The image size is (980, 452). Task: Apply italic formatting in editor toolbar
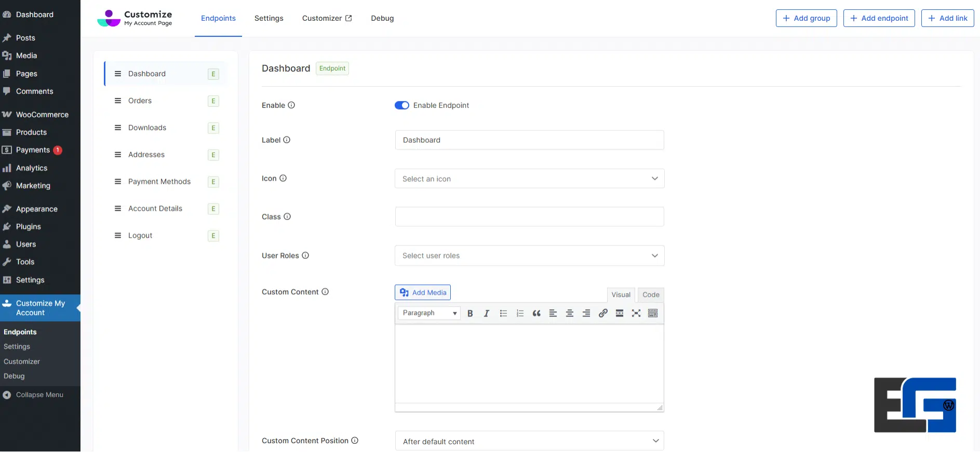[487, 313]
